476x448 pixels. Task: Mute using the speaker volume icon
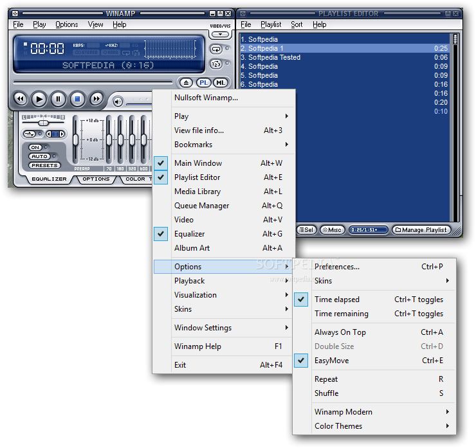(118, 102)
